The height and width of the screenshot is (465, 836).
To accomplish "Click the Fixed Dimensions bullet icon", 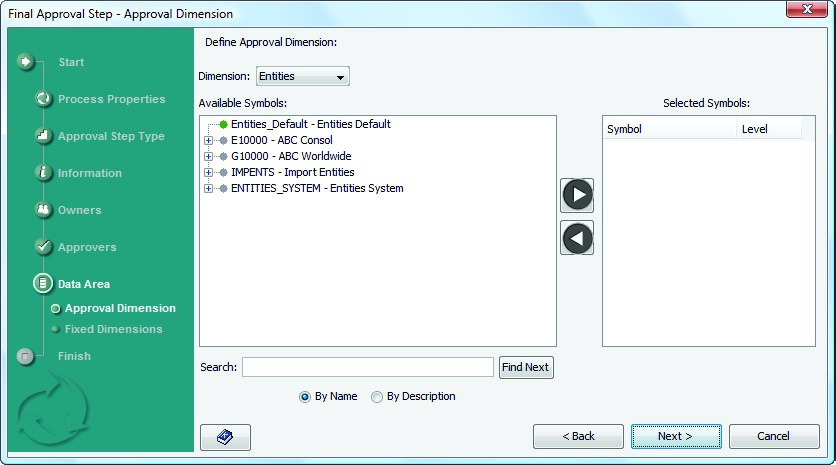I will click(55, 329).
